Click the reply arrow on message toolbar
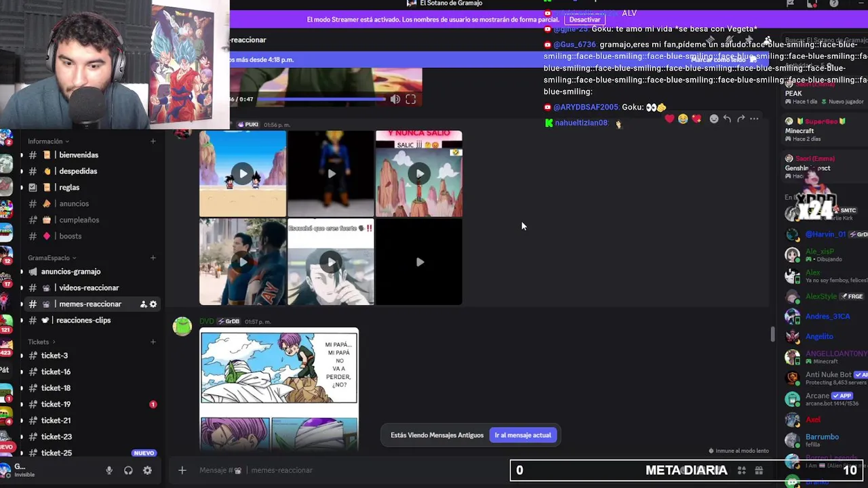The height and width of the screenshot is (488, 868). tap(727, 119)
